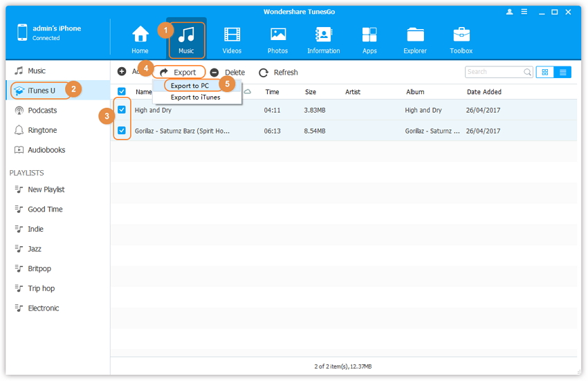Go to the Photos section icon
The width and height of the screenshot is (588, 381).
tap(278, 35)
